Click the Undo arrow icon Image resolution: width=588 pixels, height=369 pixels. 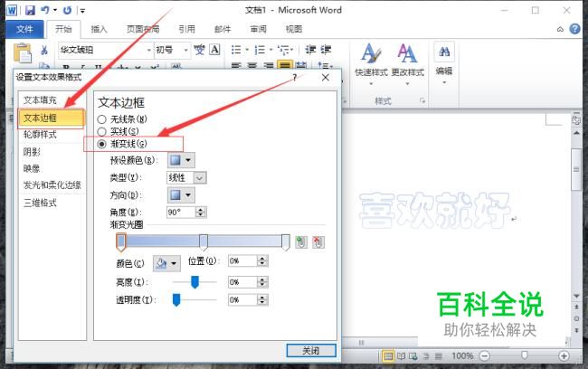[45, 10]
